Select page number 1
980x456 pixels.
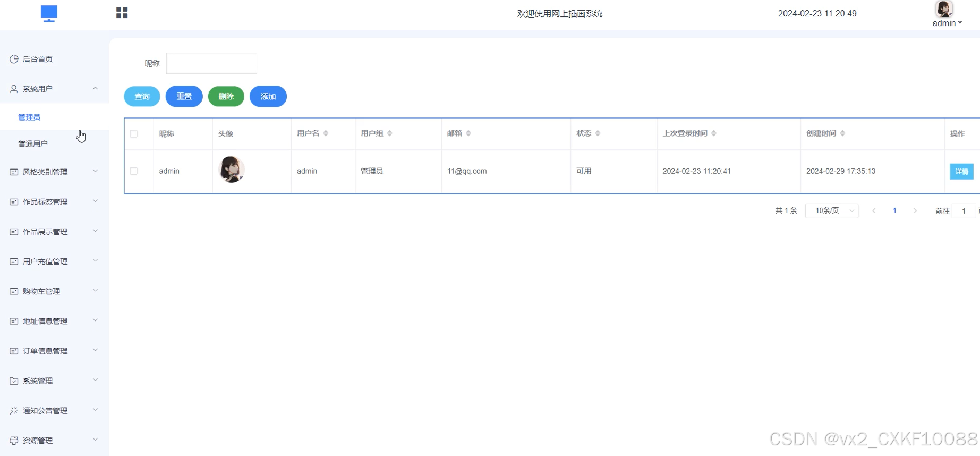coord(894,211)
